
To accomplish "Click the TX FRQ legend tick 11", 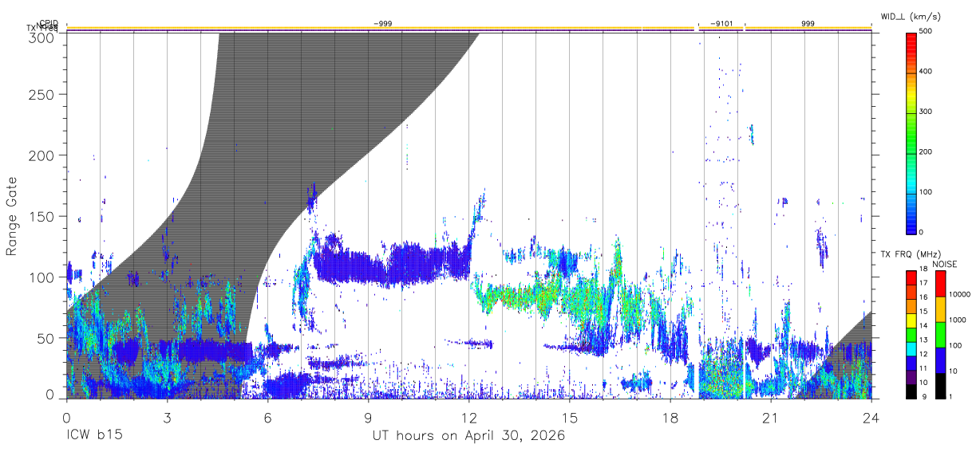I will 923,368.
